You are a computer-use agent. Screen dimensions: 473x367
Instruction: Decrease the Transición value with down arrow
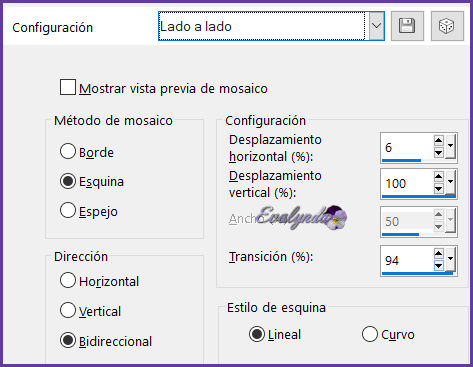coord(439,266)
